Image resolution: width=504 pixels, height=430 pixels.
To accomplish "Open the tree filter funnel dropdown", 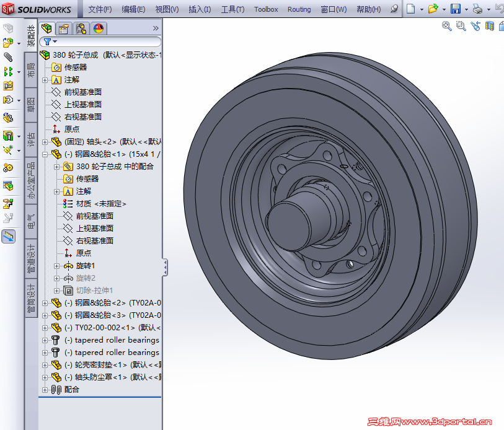I will 50,42.
